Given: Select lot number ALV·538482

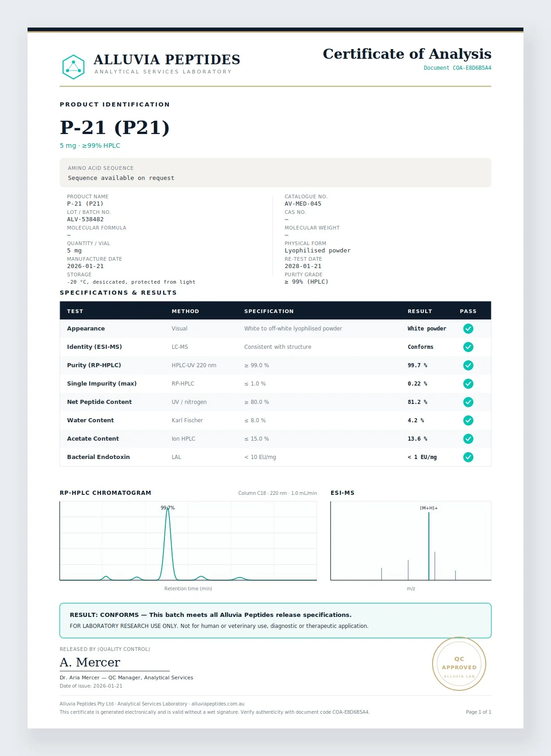Looking at the screenshot, I should click(x=85, y=219).
